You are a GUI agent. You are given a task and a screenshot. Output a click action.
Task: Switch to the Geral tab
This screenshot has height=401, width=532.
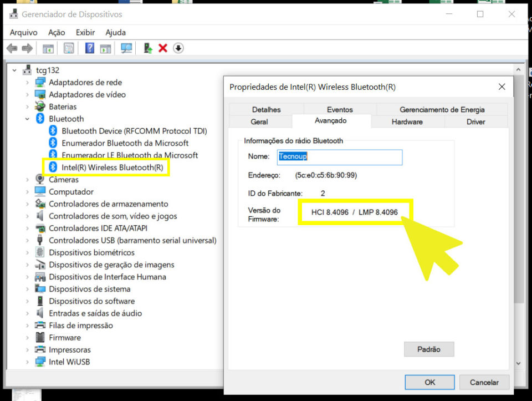[x=259, y=121]
